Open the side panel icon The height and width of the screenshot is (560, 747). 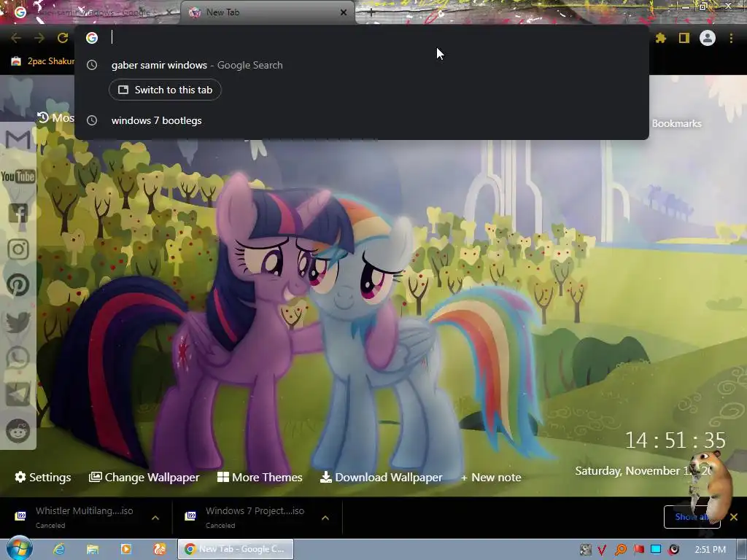[684, 38]
